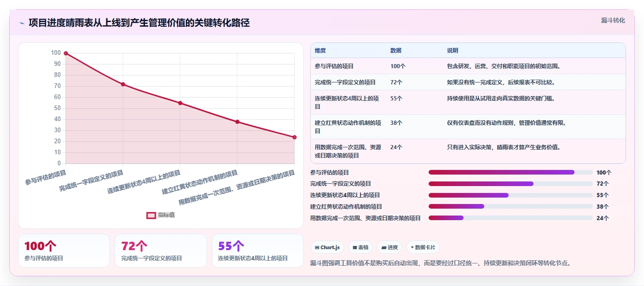Click progress label 建立红黄状态动作机制的项目
The image size is (644, 286).
tap(346, 207)
